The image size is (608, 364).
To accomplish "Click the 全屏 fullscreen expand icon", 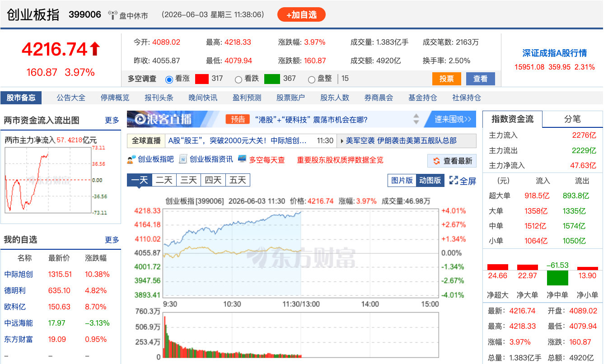I will [454, 180].
